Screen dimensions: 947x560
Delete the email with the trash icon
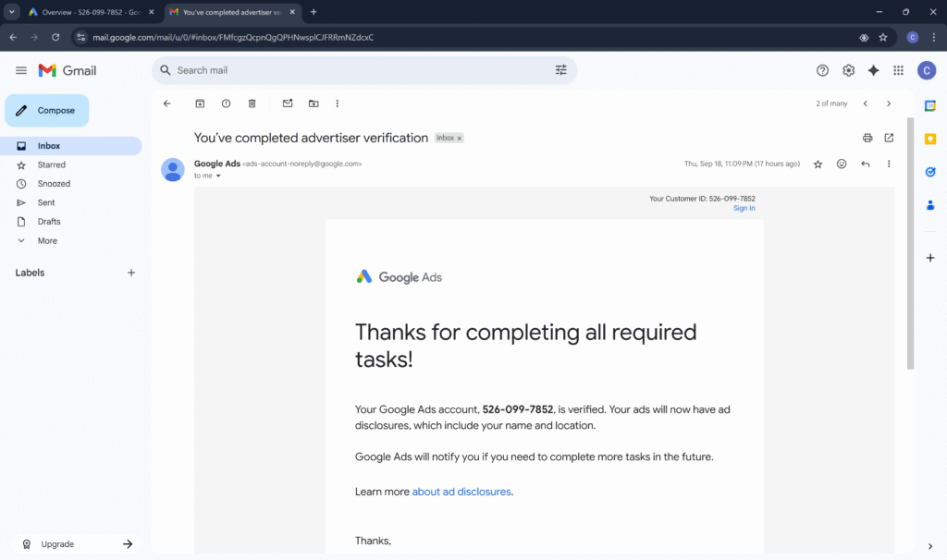[252, 103]
